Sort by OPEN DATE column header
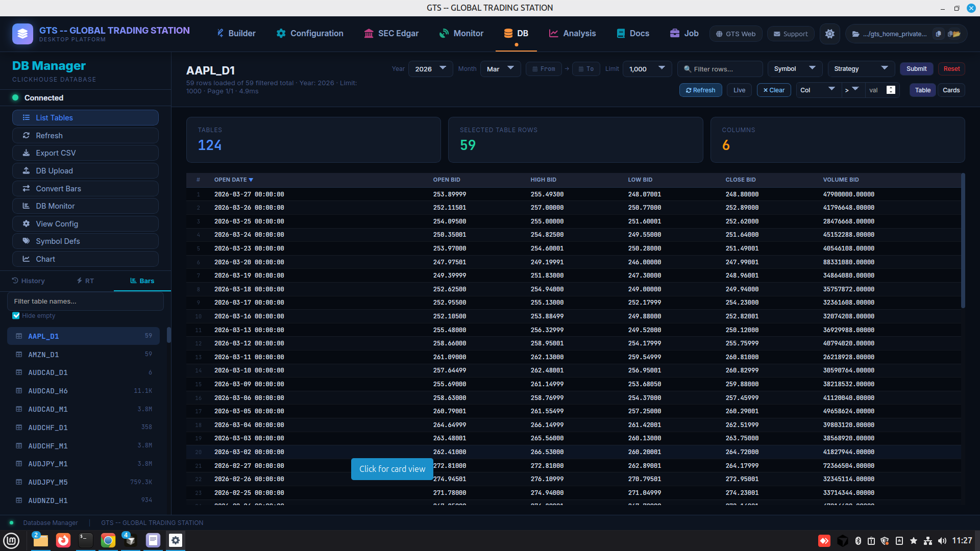 point(234,180)
